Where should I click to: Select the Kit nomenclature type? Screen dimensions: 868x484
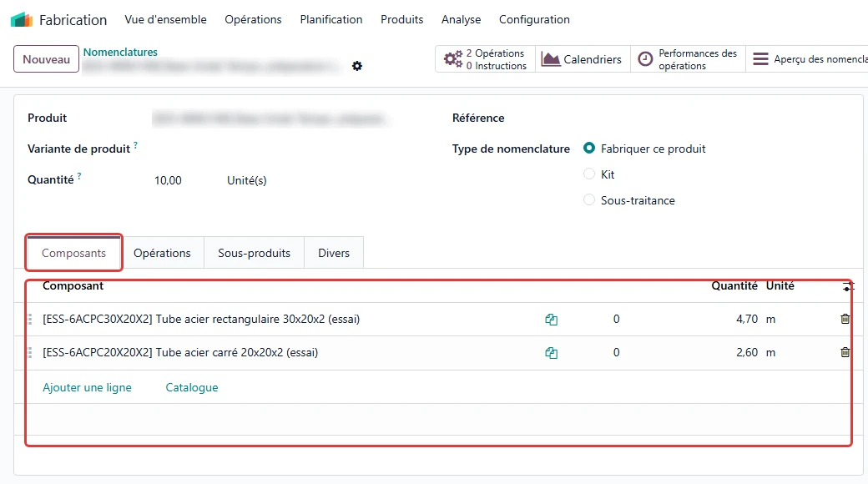coord(589,174)
